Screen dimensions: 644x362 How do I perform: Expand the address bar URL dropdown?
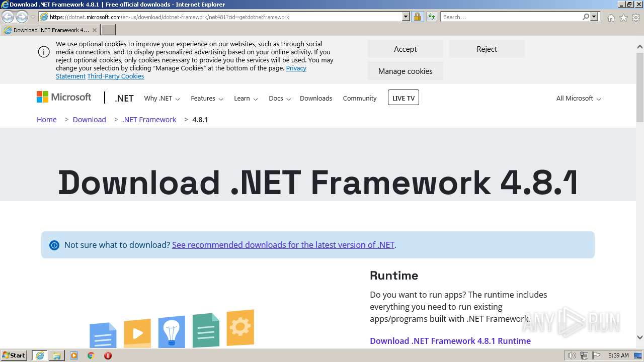coord(406,17)
